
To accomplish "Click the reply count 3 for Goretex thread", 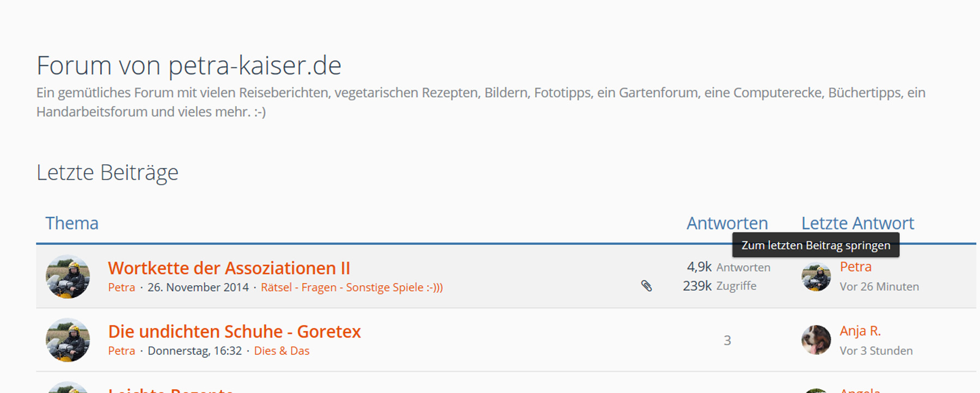I will coord(727,341).
